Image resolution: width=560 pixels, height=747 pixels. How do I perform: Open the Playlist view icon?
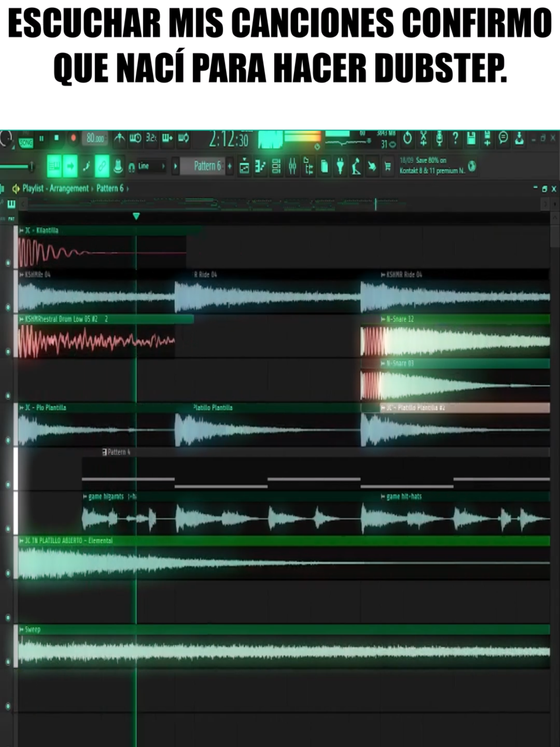pos(244,166)
